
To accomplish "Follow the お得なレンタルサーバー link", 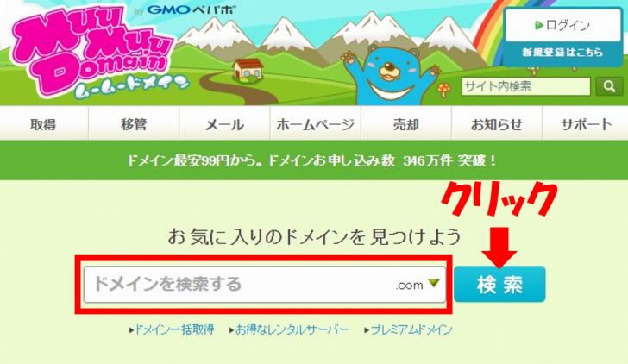I will (289, 329).
